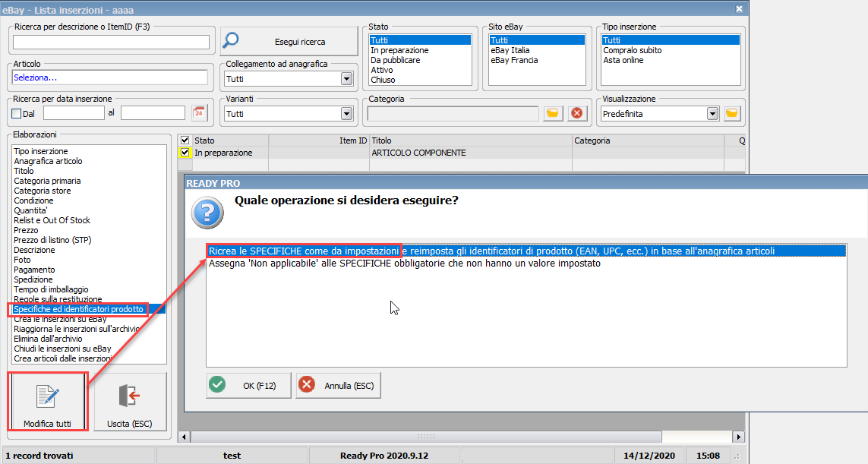This screenshot has width=868, height=464.
Task: Confirm with OK (F12) button
Action: point(248,385)
